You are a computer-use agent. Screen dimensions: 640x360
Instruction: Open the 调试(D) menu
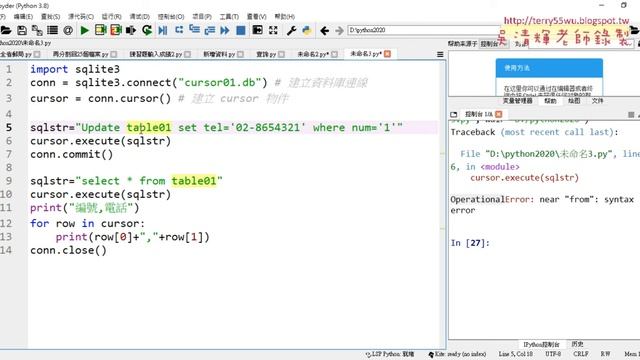140,17
